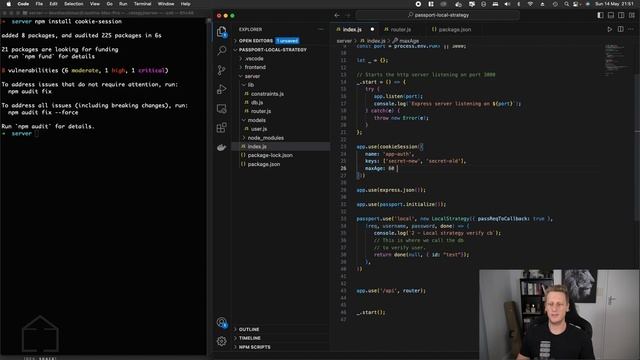Viewport: 640px width, 360px height.
Task: Click the unsaved dot on index.js tab
Action: point(372,29)
